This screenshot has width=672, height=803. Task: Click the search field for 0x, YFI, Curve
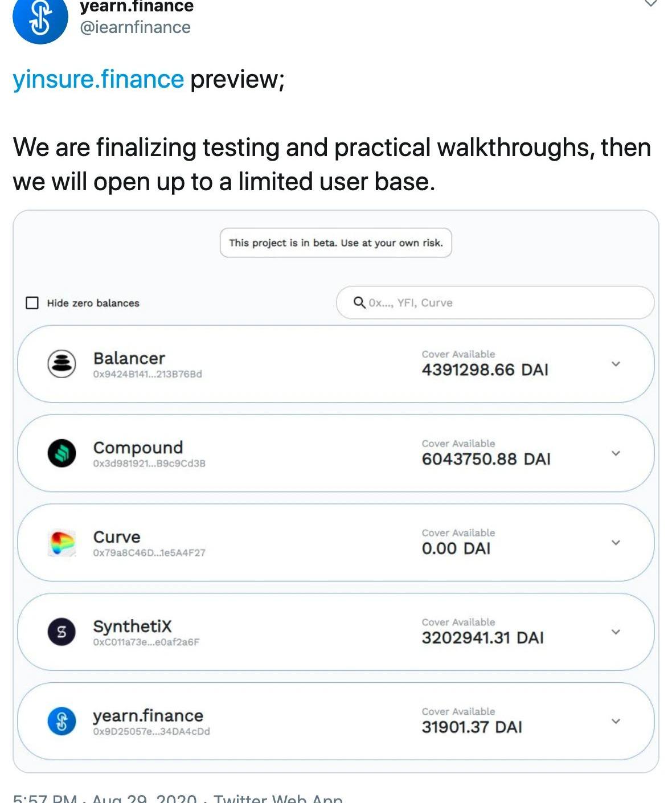click(501, 302)
